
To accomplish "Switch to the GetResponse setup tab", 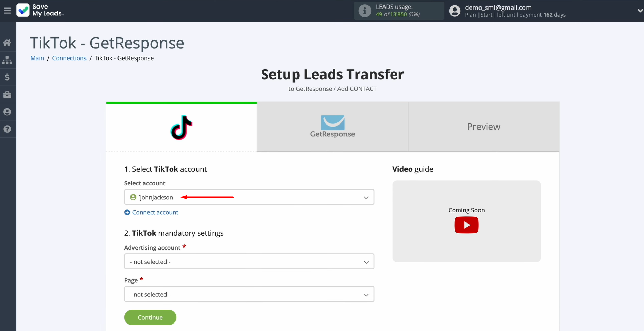I will (332, 127).
